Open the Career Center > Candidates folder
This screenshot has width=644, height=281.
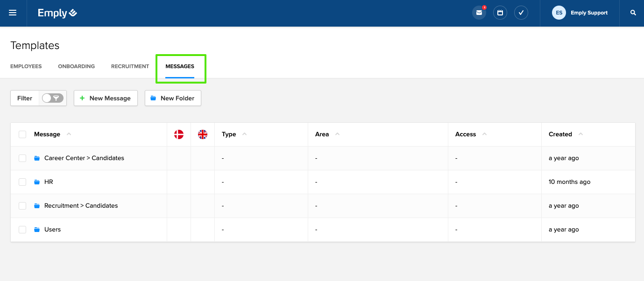[84, 158]
